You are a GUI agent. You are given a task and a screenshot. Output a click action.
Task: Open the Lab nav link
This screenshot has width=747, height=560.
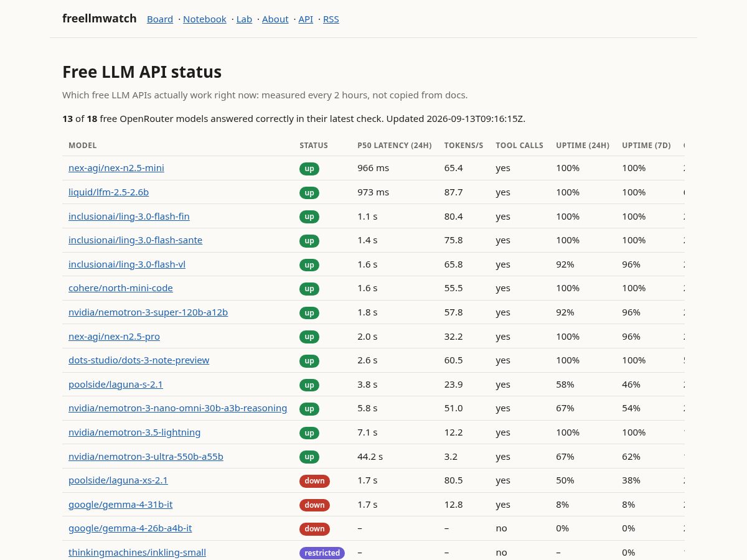244,19
